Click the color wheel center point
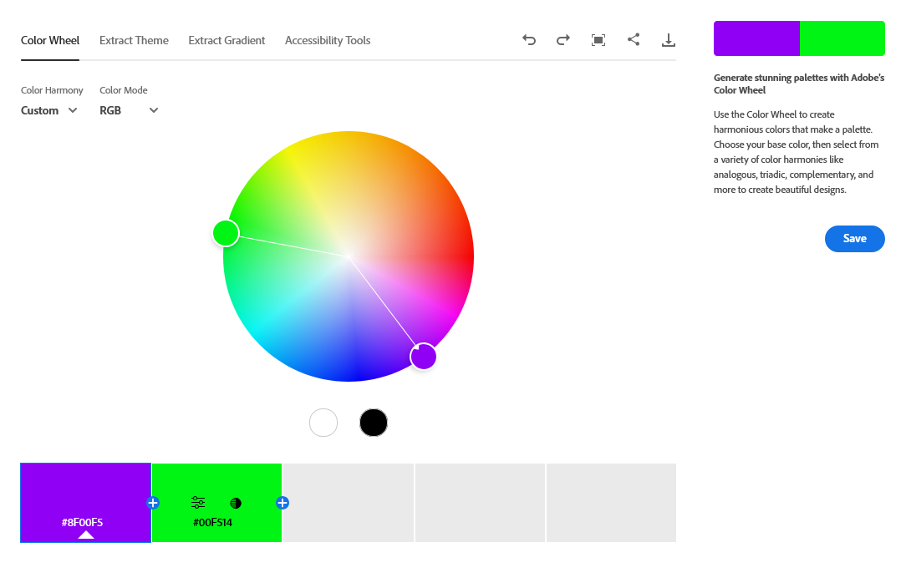 pyautogui.click(x=349, y=256)
